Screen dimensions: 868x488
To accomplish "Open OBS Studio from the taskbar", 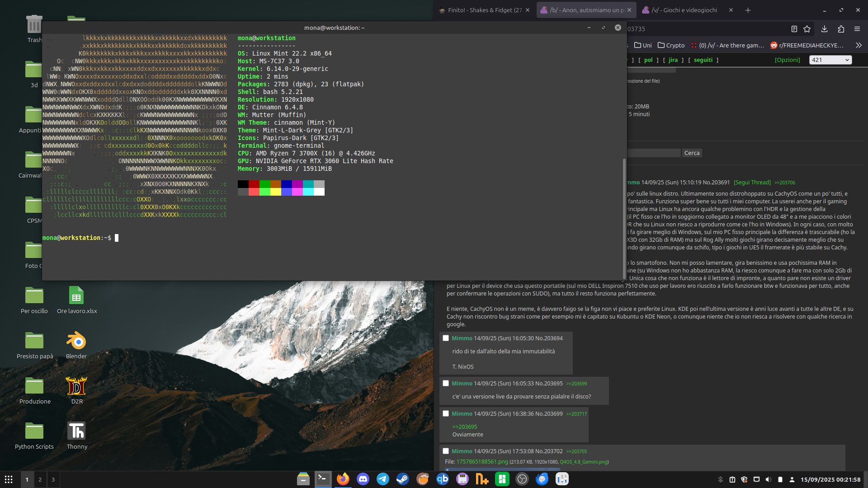I will (522, 479).
